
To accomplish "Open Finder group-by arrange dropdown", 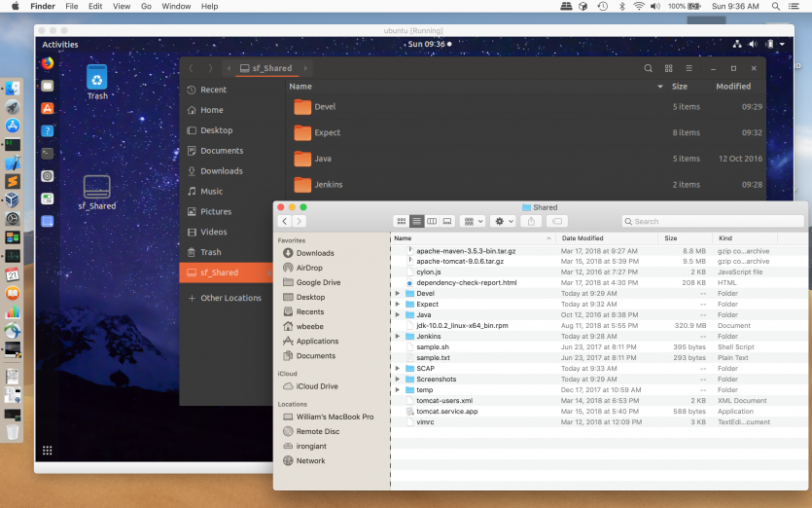I will coord(472,222).
